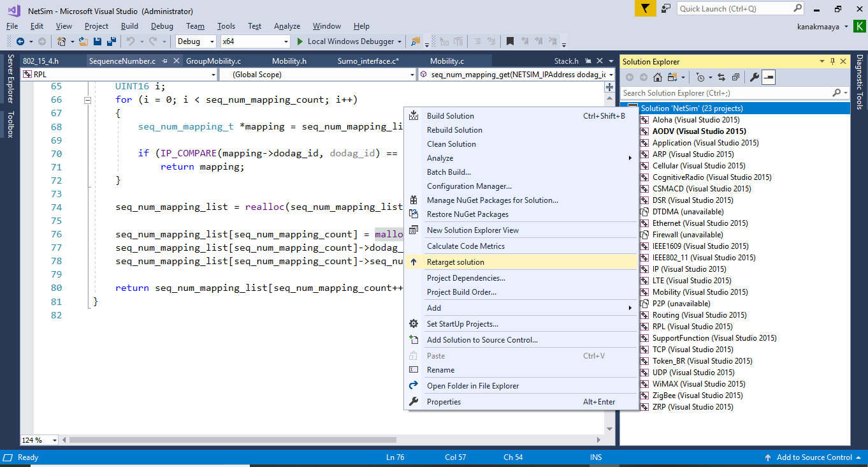
Task: Choose Rebuild Solution in context menu
Action: (x=521, y=130)
